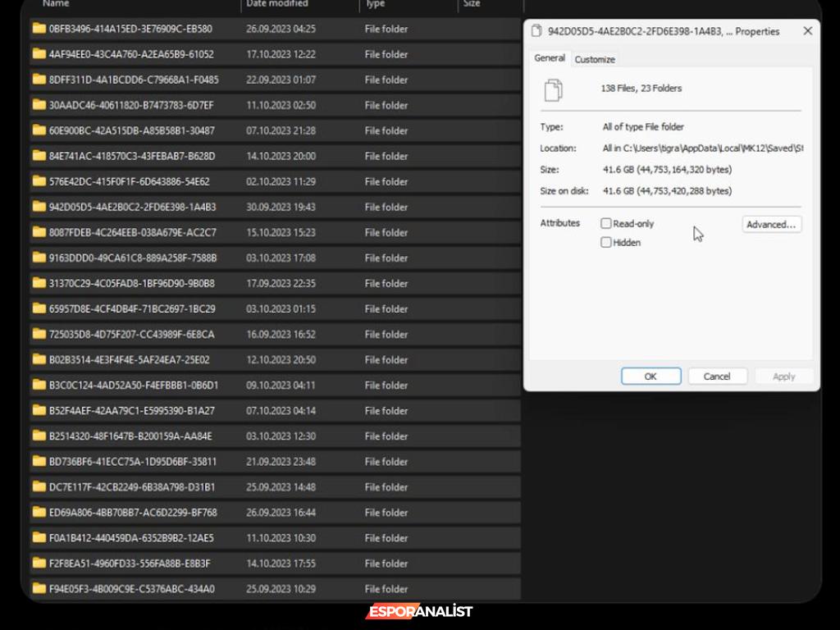Click folder icon beside 31370C29-4C05FAD8-1BF96D90-9B0B8
Image resolution: width=840 pixels, height=630 pixels.
39,283
